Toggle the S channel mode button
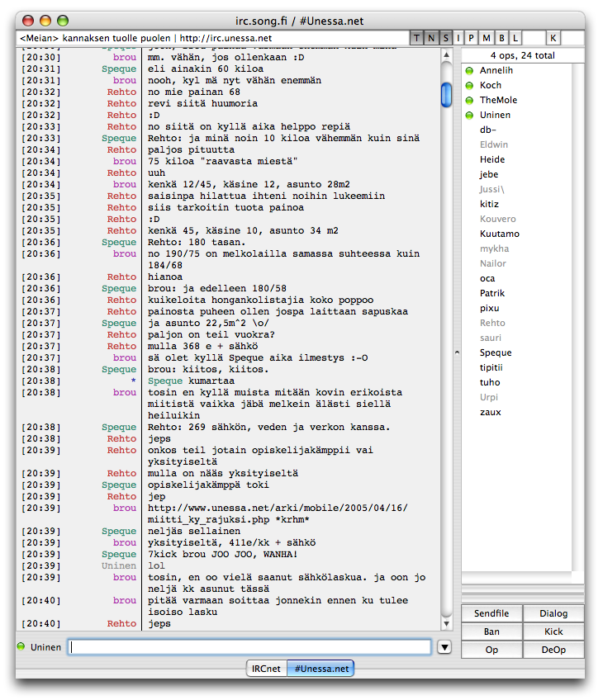Screen dimensions: 603x700 tap(445, 38)
